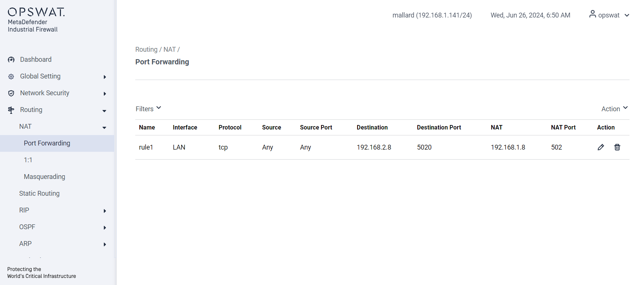Click the NAT breadcrumb link
The image size is (644, 285).
point(169,49)
